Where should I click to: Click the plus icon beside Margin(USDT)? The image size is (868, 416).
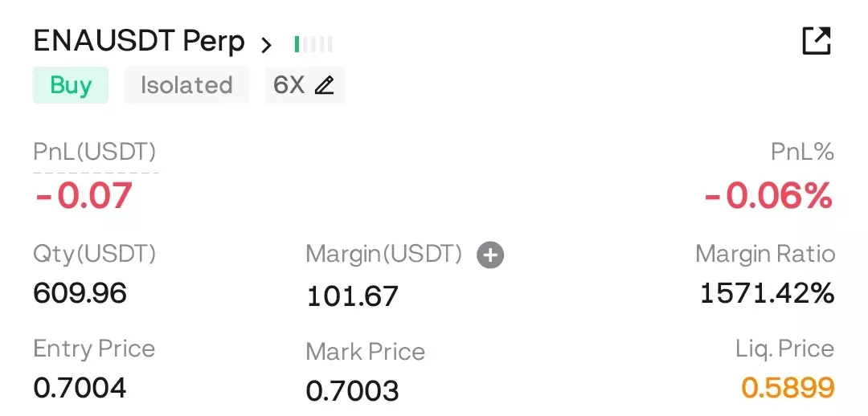click(490, 255)
